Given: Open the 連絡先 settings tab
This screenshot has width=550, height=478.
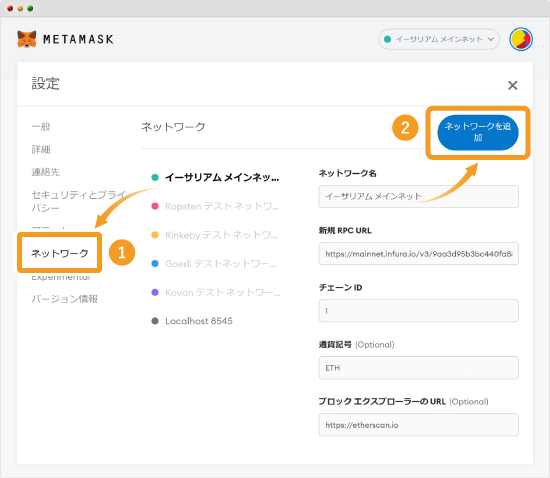Looking at the screenshot, I should click(46, 172).
